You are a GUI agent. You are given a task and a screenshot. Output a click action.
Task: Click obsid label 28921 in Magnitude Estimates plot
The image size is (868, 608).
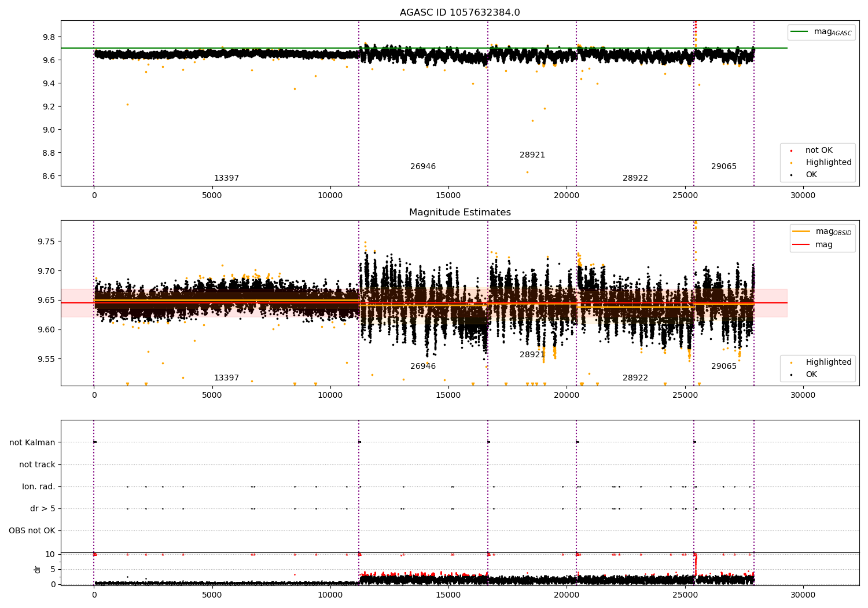532,354
